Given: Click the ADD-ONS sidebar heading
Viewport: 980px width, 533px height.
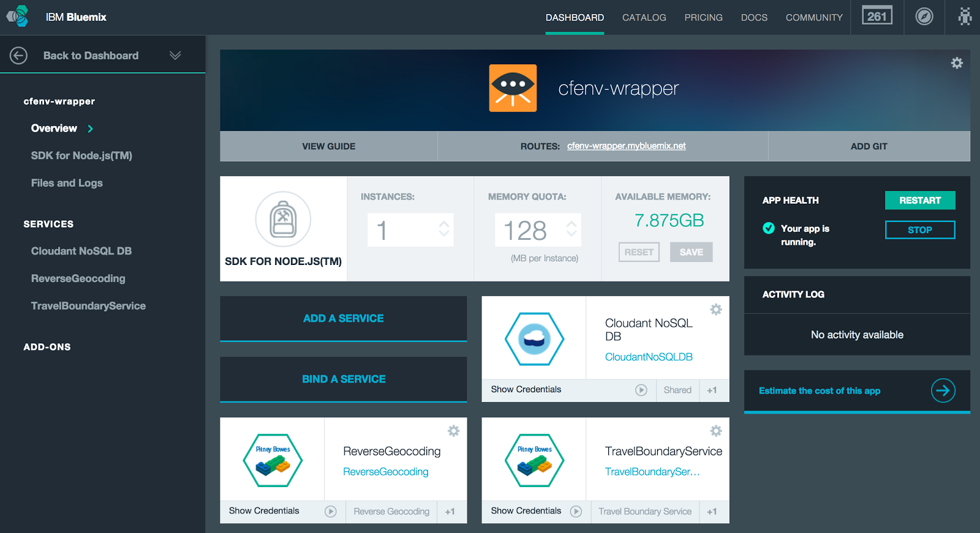Looking at the screenshot, I should coord(47,347).
